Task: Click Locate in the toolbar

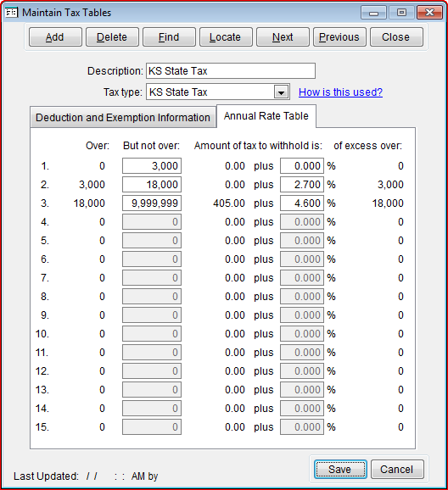Action: pyautogui.click(x=226, y=36)
